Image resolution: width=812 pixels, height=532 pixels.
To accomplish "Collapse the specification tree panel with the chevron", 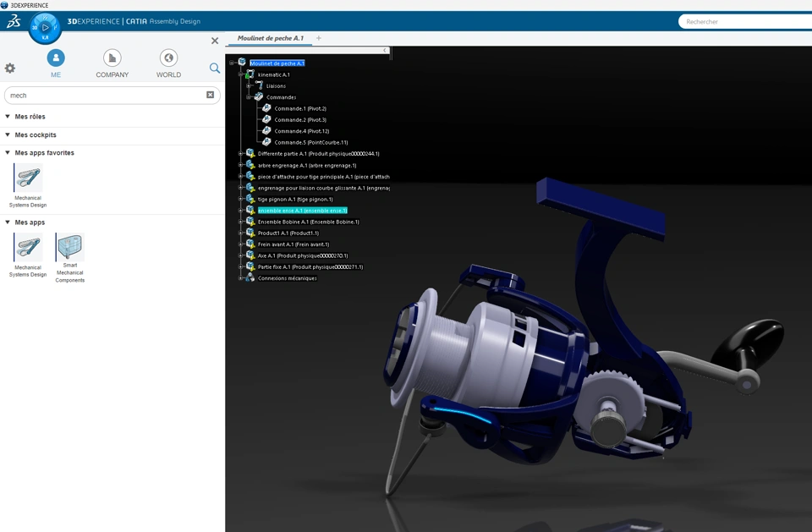I will 385,50.
